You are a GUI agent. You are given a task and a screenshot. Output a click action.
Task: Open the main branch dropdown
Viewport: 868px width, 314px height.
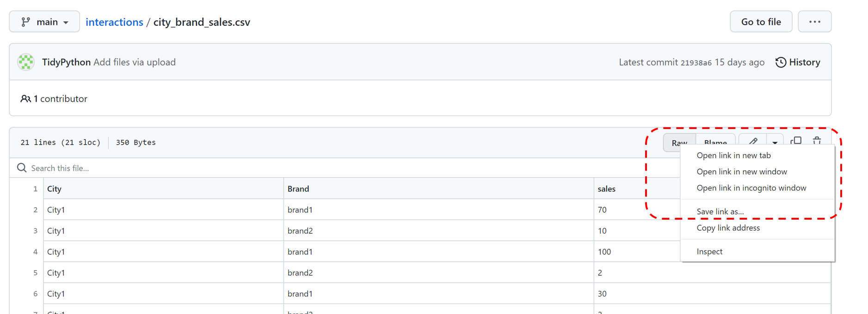pos(44,22)
